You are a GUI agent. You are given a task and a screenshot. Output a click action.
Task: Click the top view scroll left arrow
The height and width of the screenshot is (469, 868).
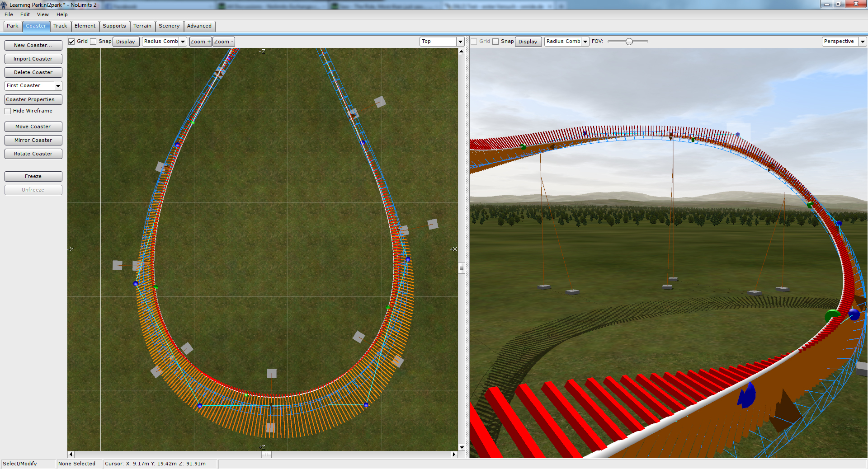coord(71,455)
